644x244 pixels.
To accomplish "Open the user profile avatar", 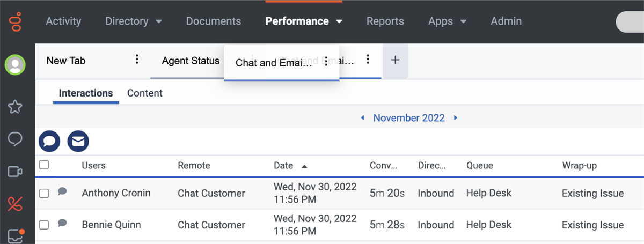I will [x=16, y=65].
